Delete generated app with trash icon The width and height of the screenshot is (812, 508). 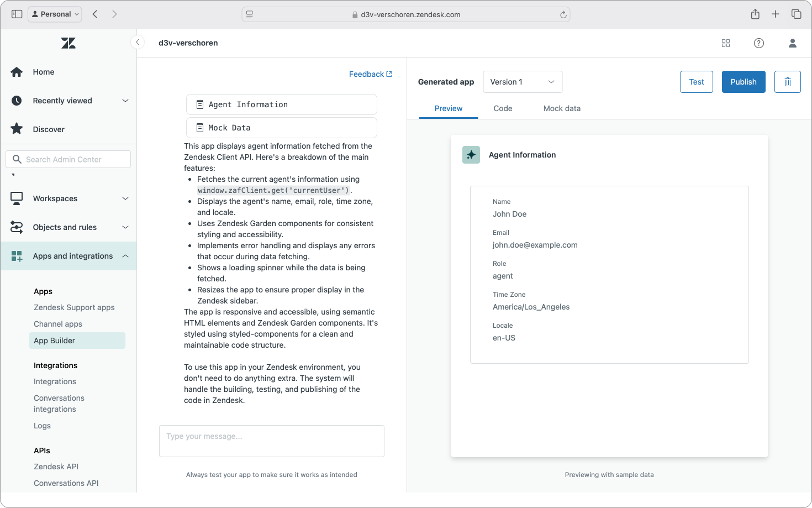[788, 82]
